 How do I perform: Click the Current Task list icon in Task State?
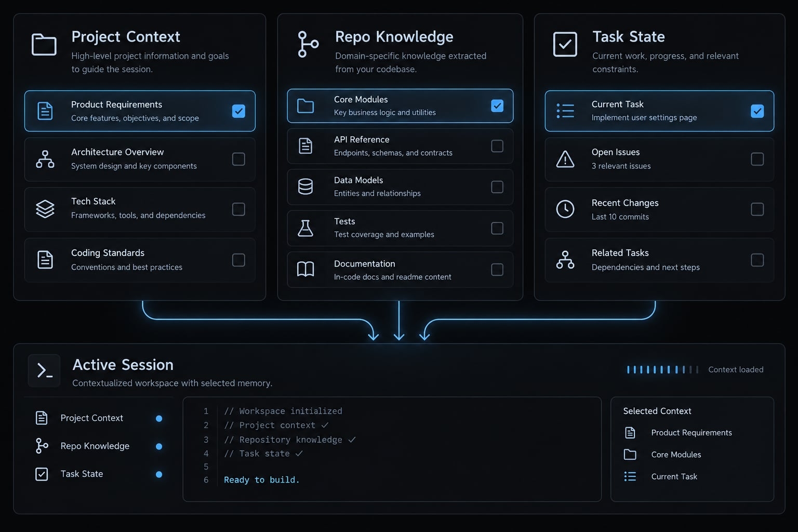coord(565,111)
